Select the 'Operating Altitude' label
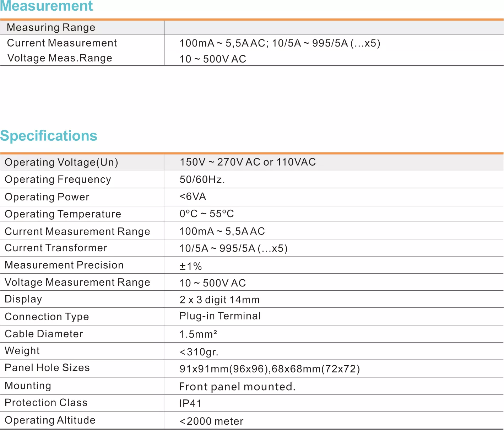Screen dimensions: 504x430 click(50, 420)
